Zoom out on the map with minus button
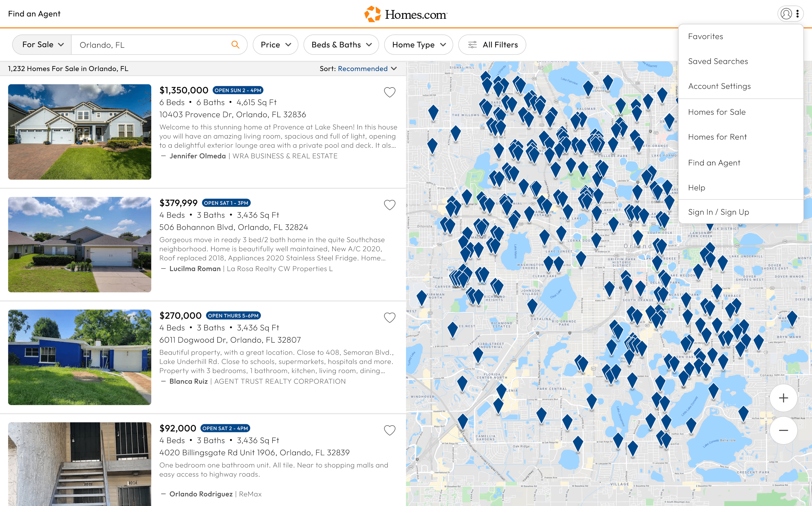Viewport: 812px width, 506px height. pos(784,430)
